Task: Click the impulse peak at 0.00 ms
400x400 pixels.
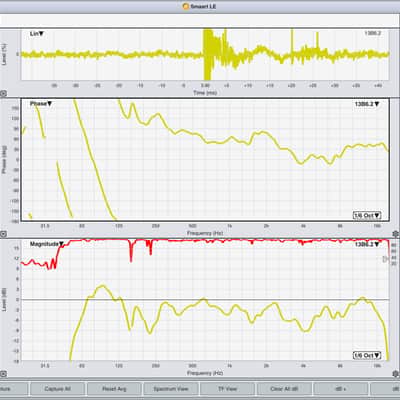Action: point(208,55)
